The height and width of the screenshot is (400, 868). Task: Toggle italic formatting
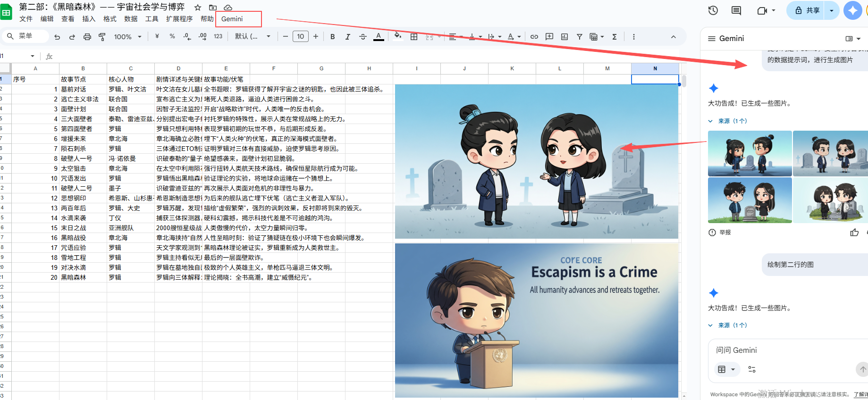[x=348, y=36]
